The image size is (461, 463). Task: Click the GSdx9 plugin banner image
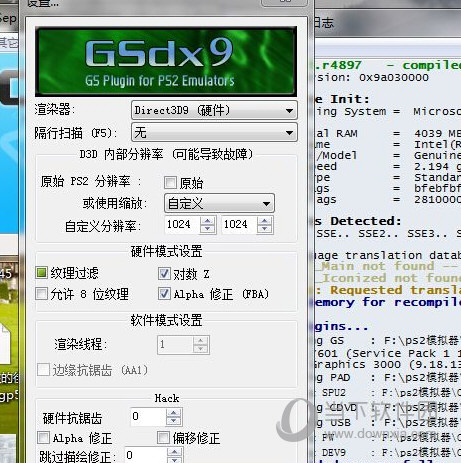(x=166, y=62)
